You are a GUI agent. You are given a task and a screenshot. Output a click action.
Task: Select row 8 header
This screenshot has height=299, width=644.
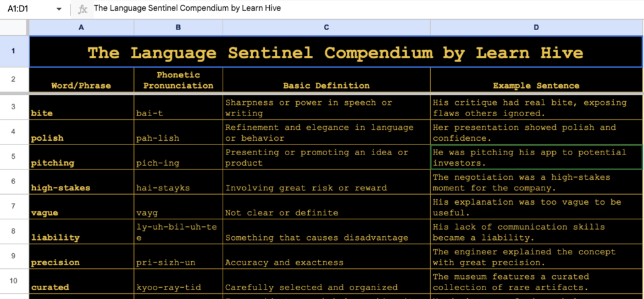pos(14,232)
